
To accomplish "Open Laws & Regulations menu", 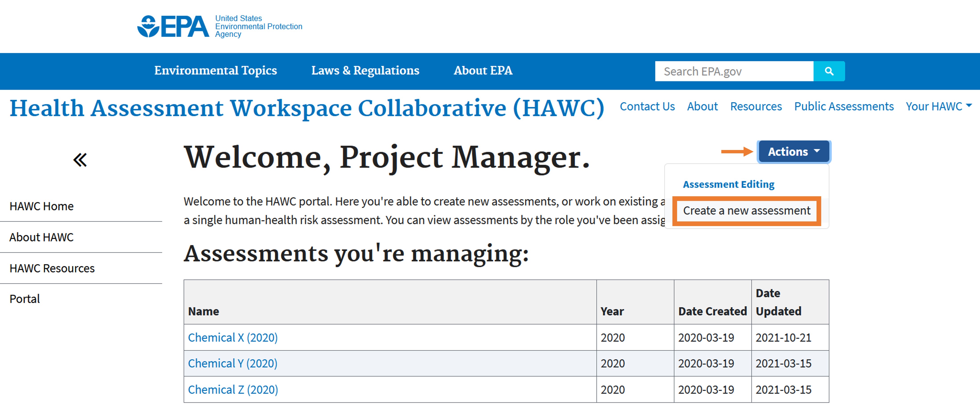I will point(365,71).
